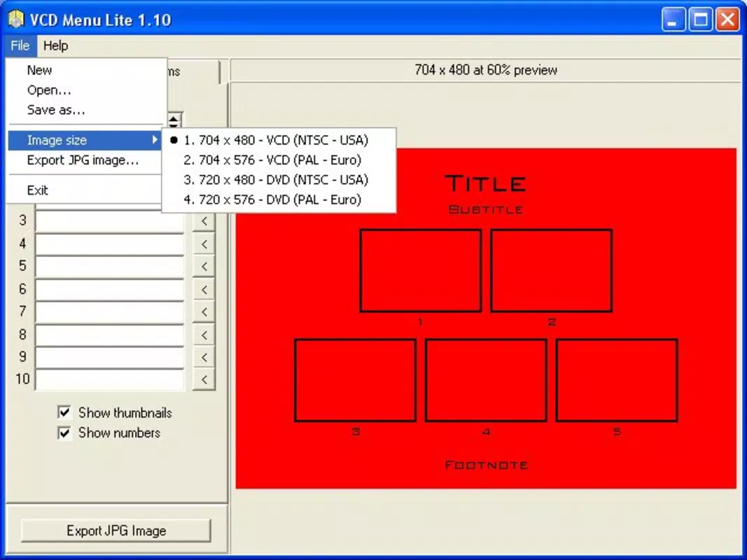Close the VCD Menu Lite window

(728, 20)
